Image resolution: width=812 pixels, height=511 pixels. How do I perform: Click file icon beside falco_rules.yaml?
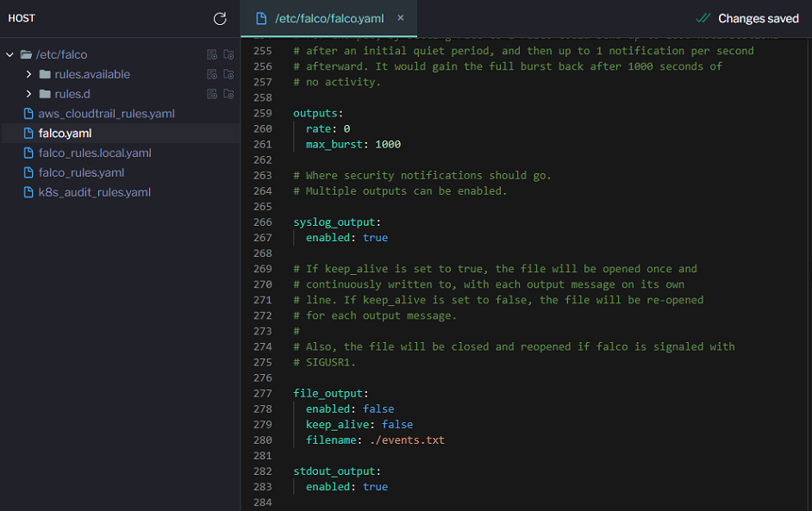click(28, 172)
